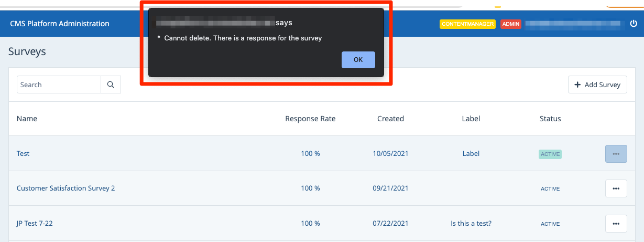Expand the three-dot menu for JP Test 7-22
This screenshot has width=644, height=242.
(616, 224)
